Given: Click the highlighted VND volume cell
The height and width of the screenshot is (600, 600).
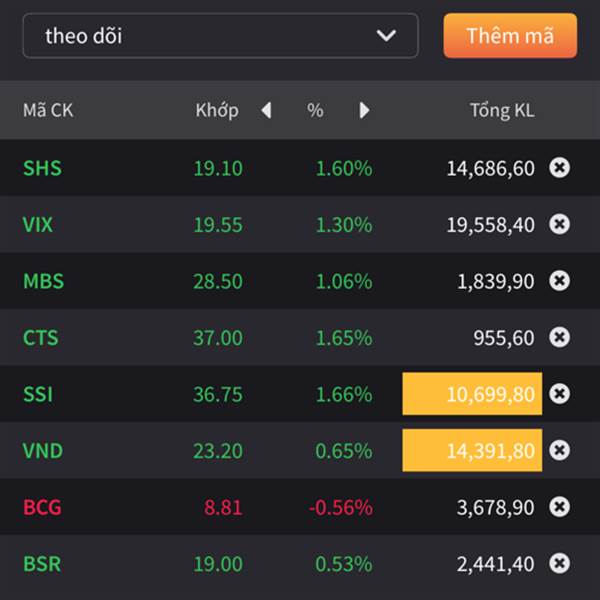Looking at the screenshot, I should coord(472,450).
